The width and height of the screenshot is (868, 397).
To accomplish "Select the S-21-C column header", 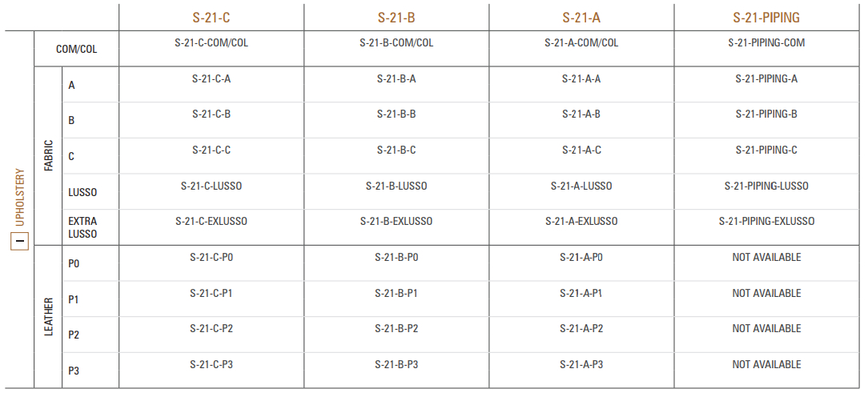I will click(x=211, y=18).
